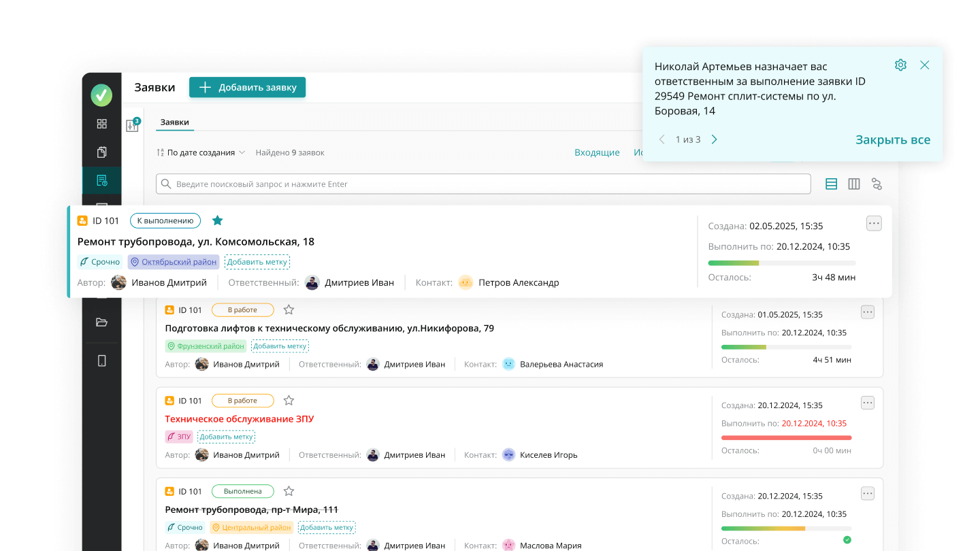Image resolution: width=980 pixels, height=551 pixels.
Task: Switch to route map view icon
Action: pyautogui.click(x=877, y=184)
